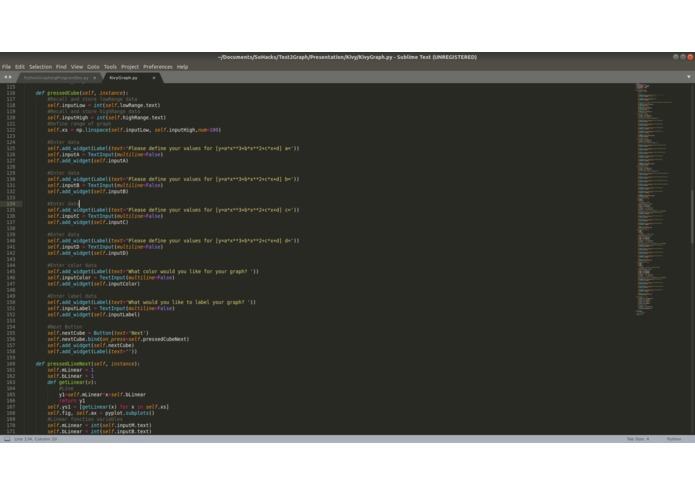The width and height of the screenshot is (695, 494).
Task: Click the self.inputC = TextInput line
Action: pyautogui.click(x=105, y=216)
